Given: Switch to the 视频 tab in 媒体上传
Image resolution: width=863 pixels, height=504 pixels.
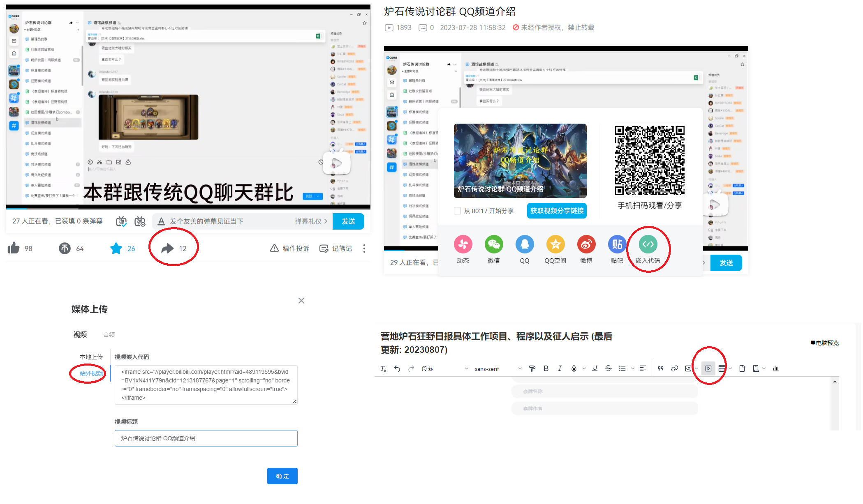Looking at the screenshot, I should click(x=80, y=334).
